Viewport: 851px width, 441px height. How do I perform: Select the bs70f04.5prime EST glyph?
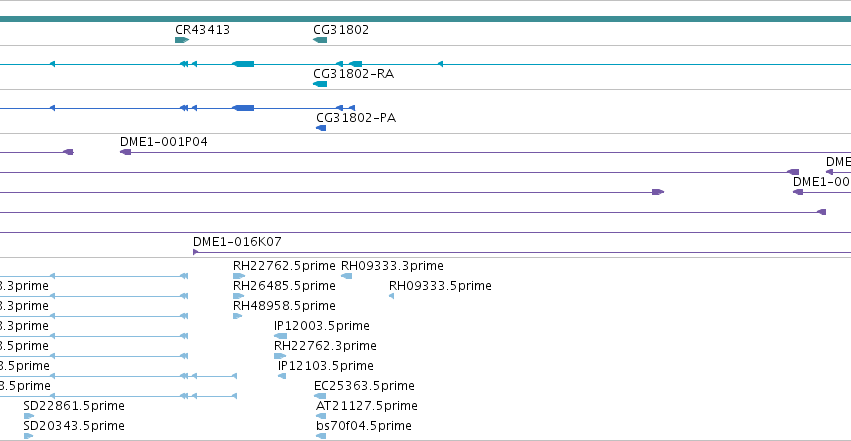coord(321,437)
